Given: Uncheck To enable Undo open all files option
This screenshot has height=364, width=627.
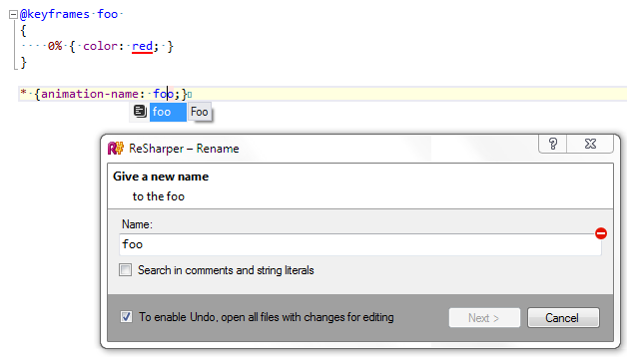Looking at the screenshot, I should click(126, 317).
